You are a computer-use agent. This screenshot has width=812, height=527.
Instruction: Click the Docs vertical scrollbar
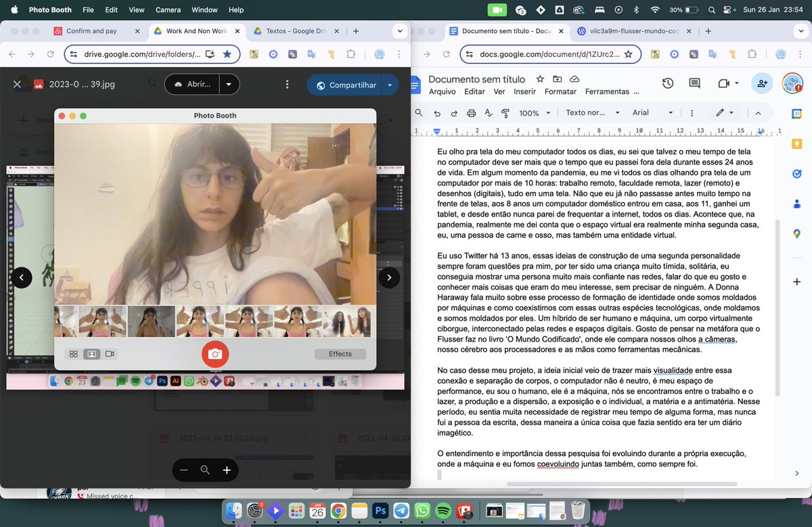click(x=778, y=308)
